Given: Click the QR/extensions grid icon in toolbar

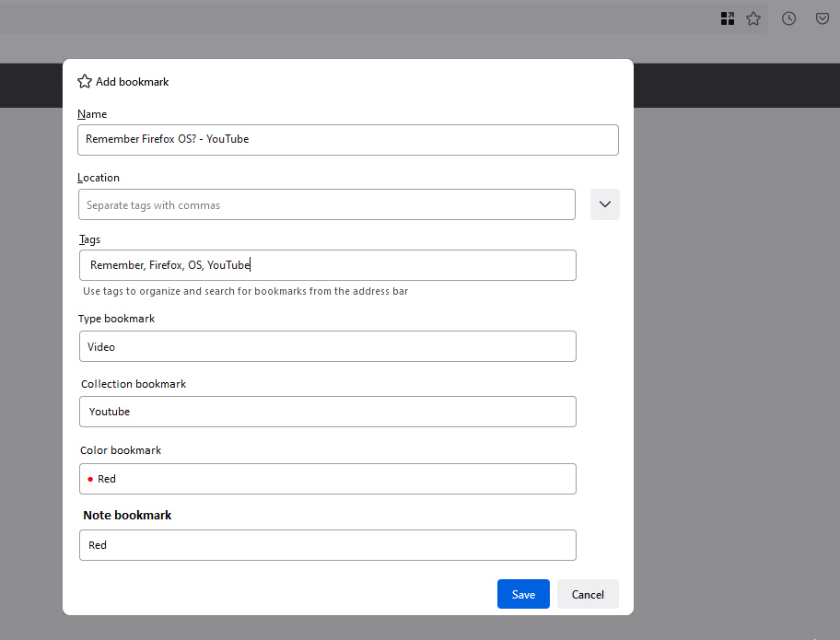Looking at the screenshot, I should (727, 18).
